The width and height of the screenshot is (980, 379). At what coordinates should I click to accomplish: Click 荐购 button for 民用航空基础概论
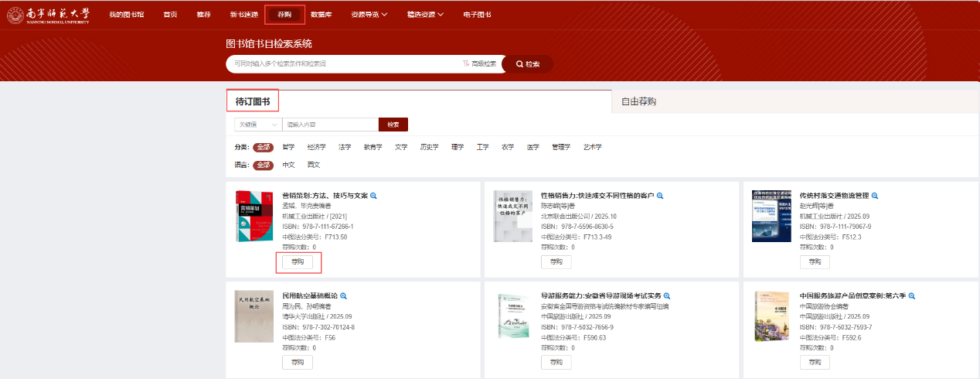[298, 362]
